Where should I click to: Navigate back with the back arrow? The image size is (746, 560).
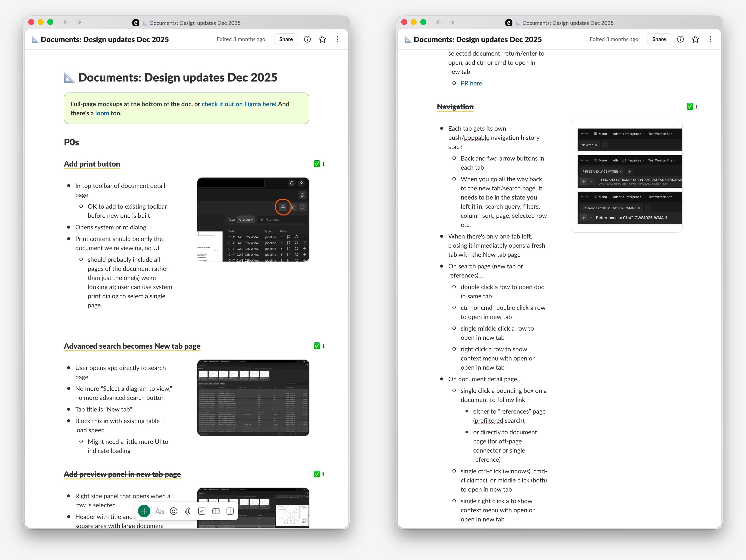tap(66, 22)
